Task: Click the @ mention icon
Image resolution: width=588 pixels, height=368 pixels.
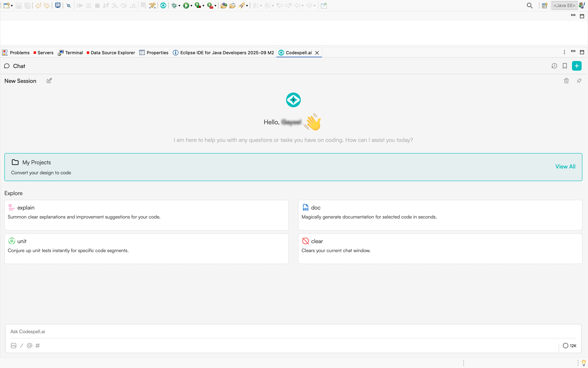Action: [x=30, y=346]
